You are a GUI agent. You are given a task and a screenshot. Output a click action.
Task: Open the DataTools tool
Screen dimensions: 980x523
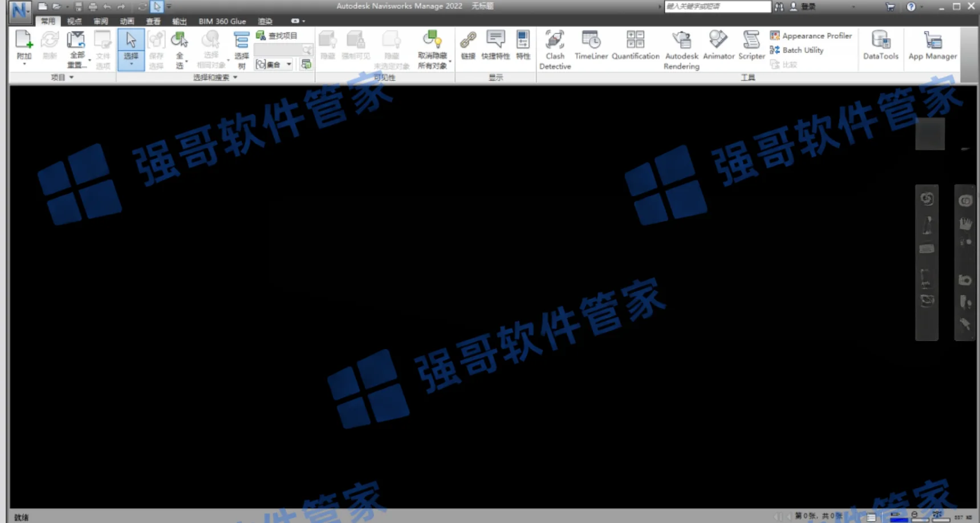(881, 45)
